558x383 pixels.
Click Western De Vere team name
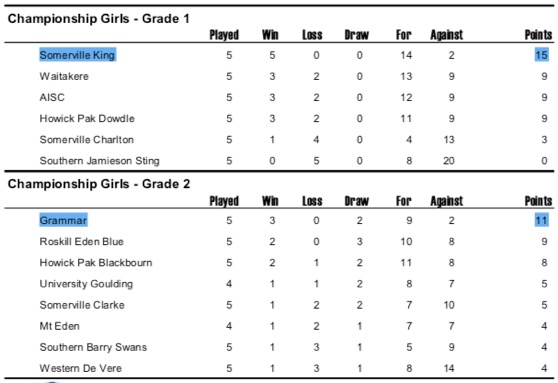[x=81, y=368]
